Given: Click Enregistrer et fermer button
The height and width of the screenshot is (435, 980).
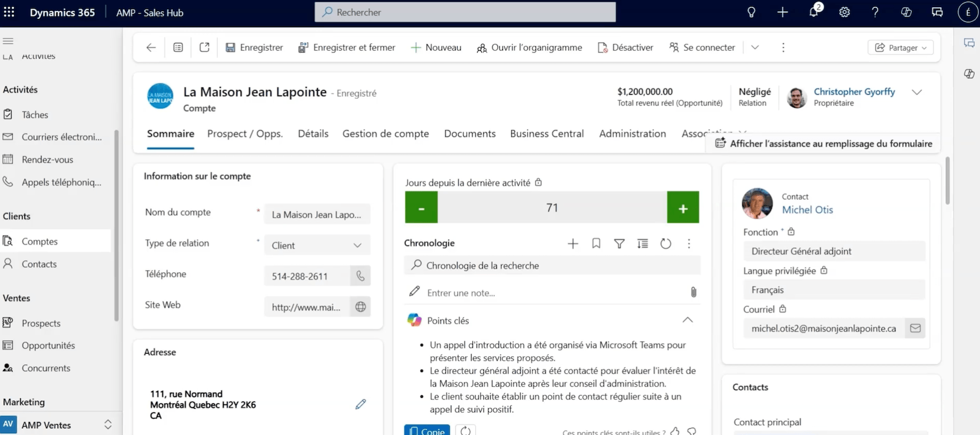Looking at the screenshot, I should point(347,48).
